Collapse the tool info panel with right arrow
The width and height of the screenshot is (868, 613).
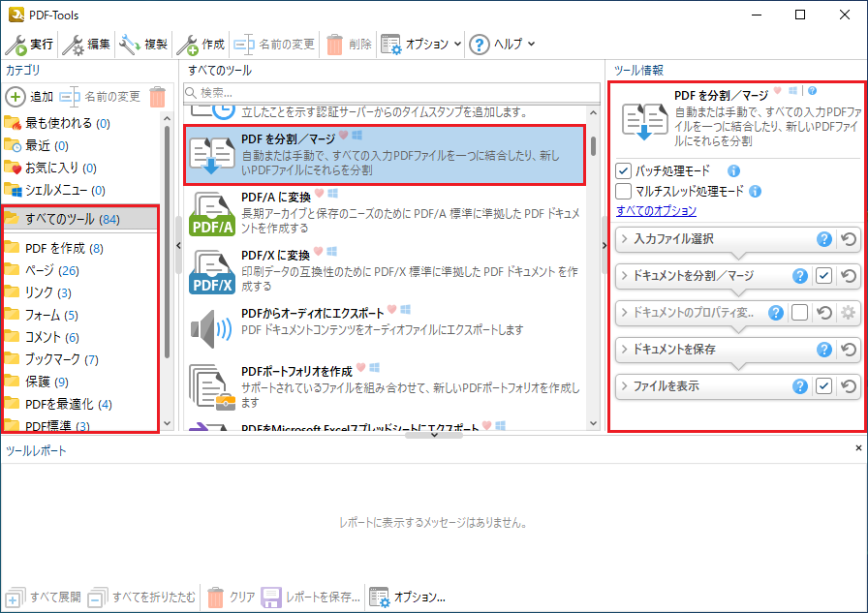coord(604,246)
